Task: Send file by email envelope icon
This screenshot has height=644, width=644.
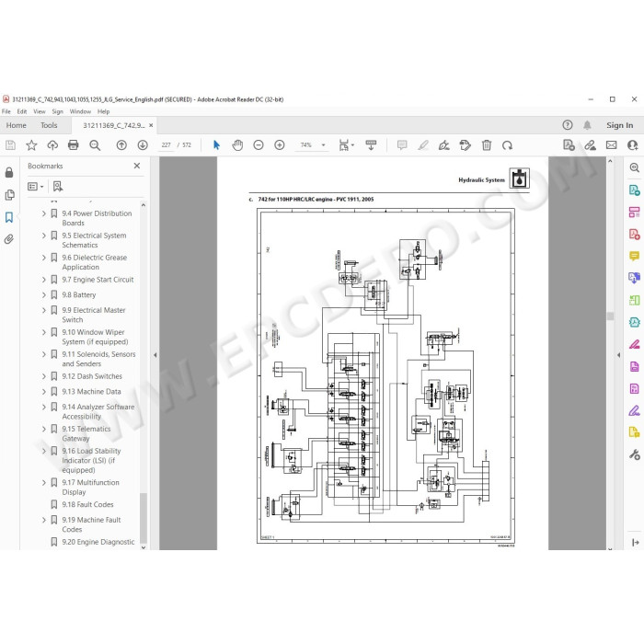Action: click(611, 145)
